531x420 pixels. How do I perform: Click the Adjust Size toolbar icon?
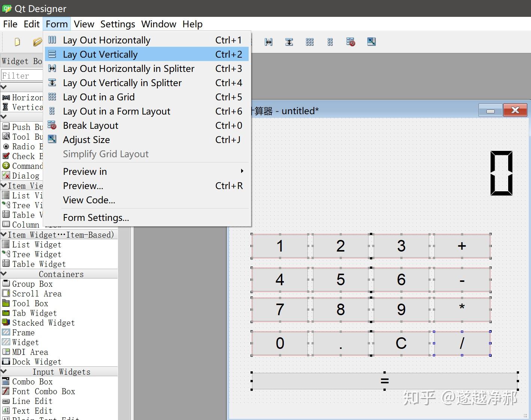[371, 42]
